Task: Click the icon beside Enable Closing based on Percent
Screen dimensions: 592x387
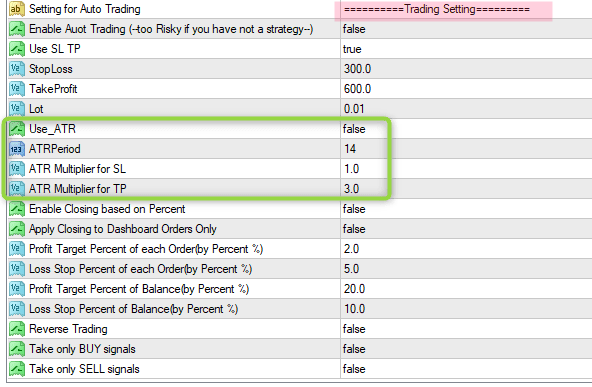Action: click(x=17, y=209)
